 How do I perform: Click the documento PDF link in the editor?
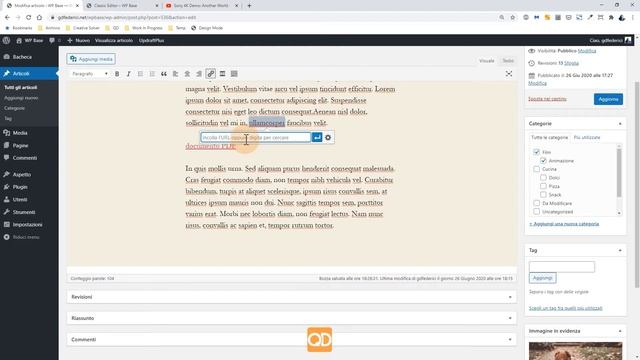(x=211, y=146)
